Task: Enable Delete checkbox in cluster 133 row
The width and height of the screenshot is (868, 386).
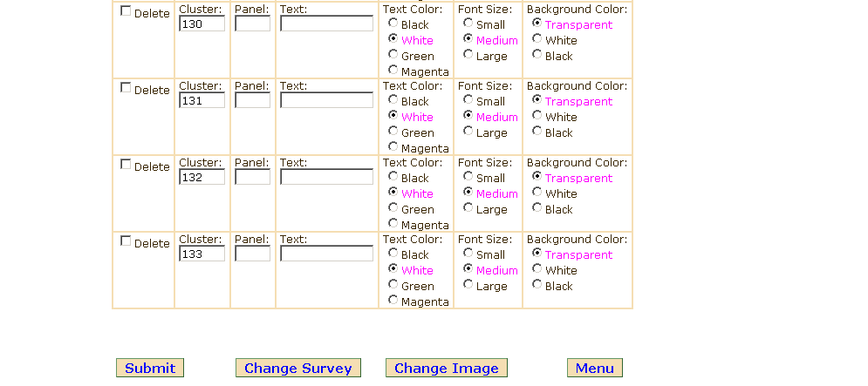Action: tap(126, 241)
